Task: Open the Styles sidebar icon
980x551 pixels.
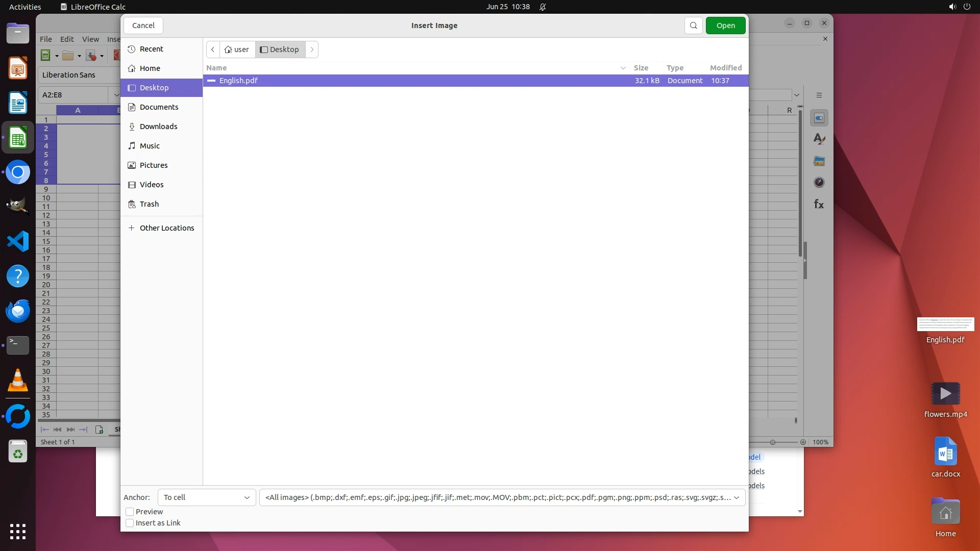Action: point(819,139)
